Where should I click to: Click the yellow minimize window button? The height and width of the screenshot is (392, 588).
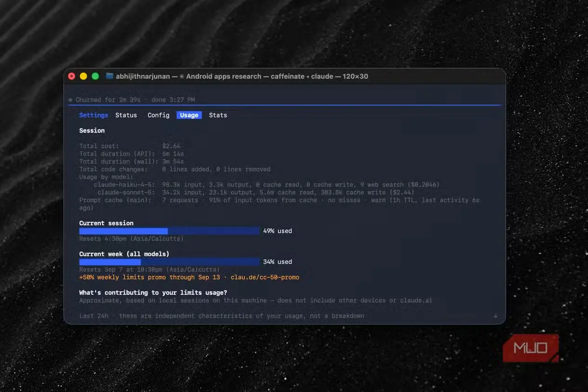click(83, 76)
